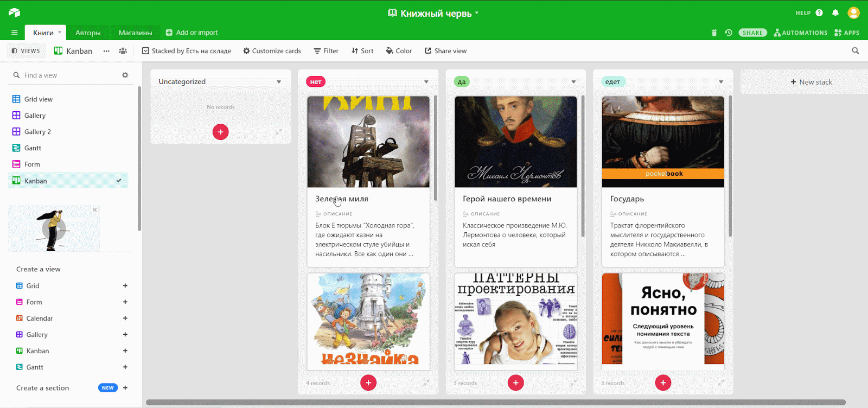Screen dimensions: 868x408
Task: Open Customize cards
Action: (272, 51)
